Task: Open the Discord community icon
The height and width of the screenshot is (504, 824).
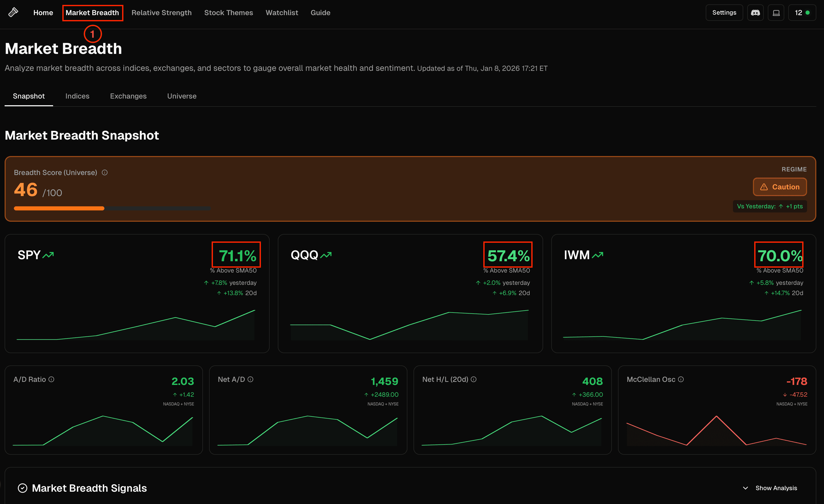Action: tap(756, 12)
